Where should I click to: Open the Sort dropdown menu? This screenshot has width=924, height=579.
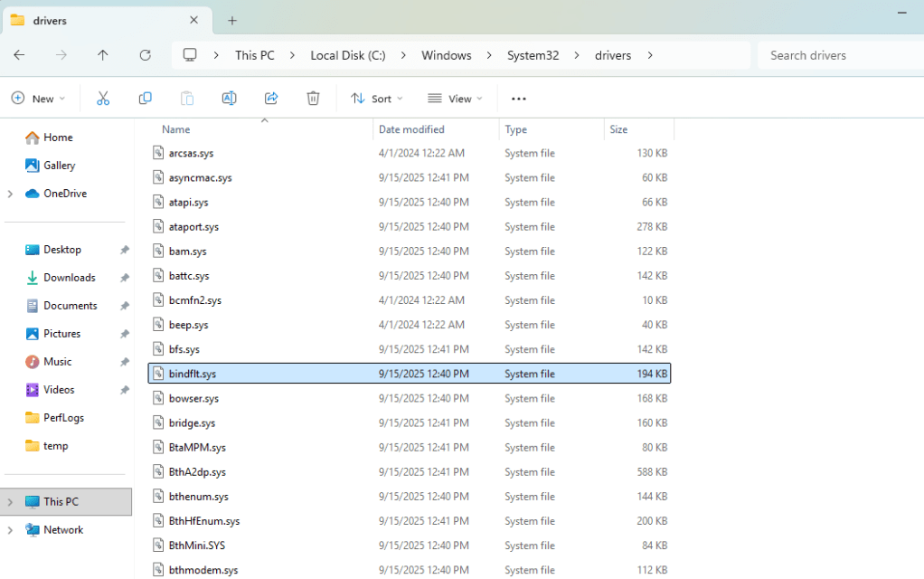click(x=377, y=99)
